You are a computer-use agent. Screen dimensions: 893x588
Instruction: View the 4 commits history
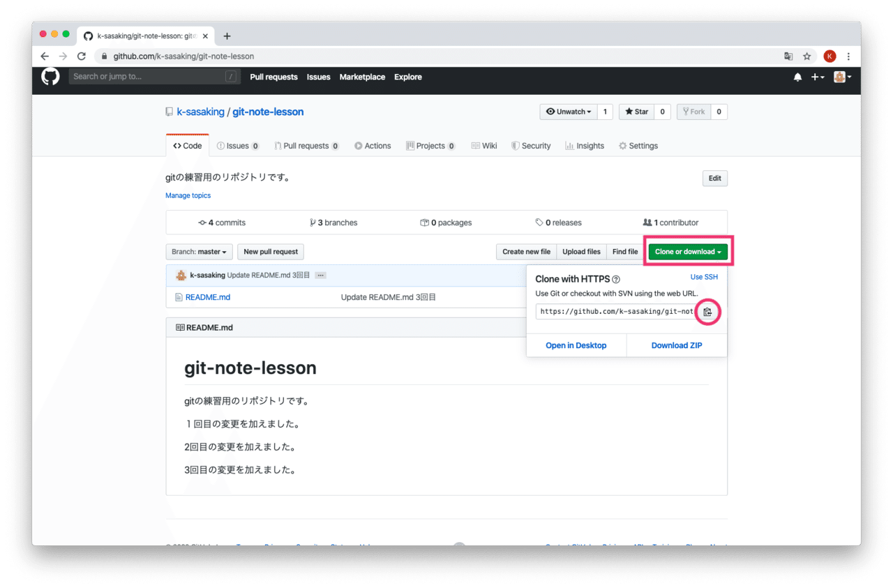222,223
